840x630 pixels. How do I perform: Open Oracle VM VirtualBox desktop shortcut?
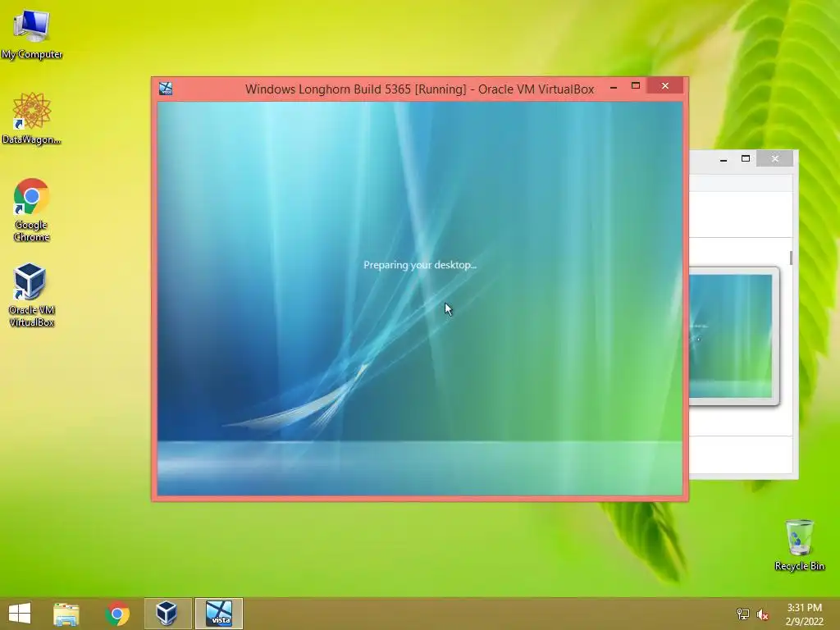tap(32, 295)
